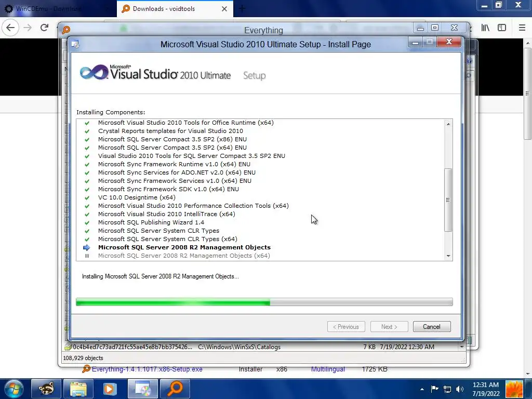The image size is (532, 399).
Task: Click checkmark beside Sync Framework SDK v1.0
Action: point(87,189)
